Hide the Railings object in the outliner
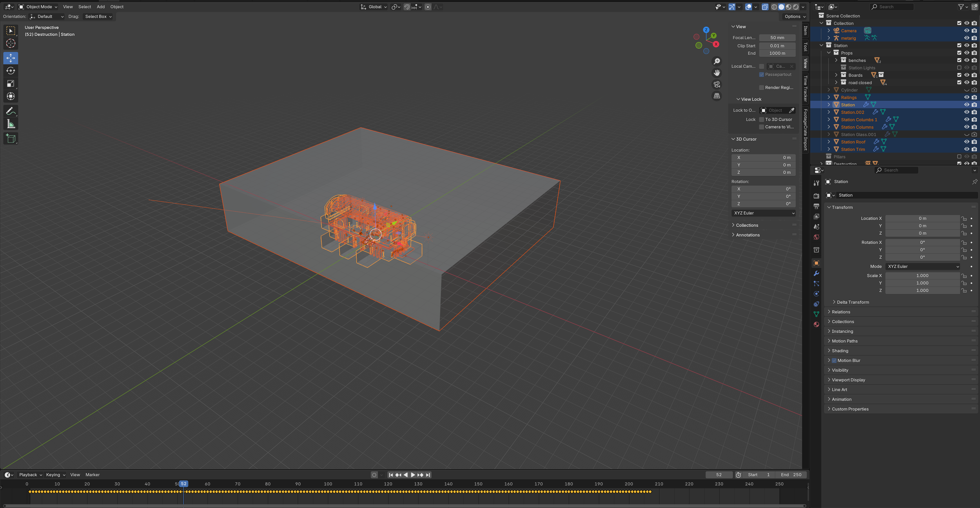Image resolution: width=980 pixels, height=508 pixels. pyautogui.click(x=966, y=97)
